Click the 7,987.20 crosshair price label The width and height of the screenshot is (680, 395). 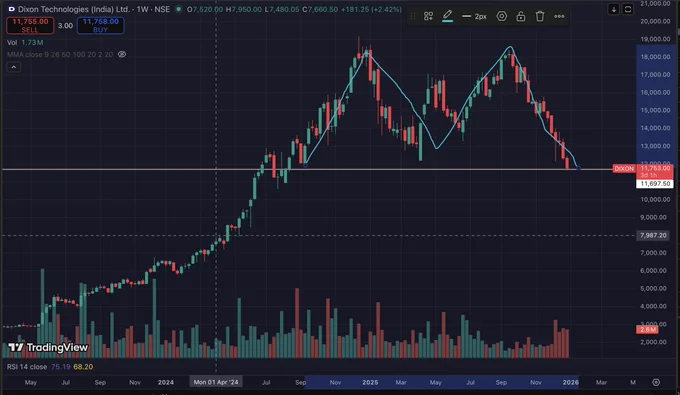pos(653,235)
